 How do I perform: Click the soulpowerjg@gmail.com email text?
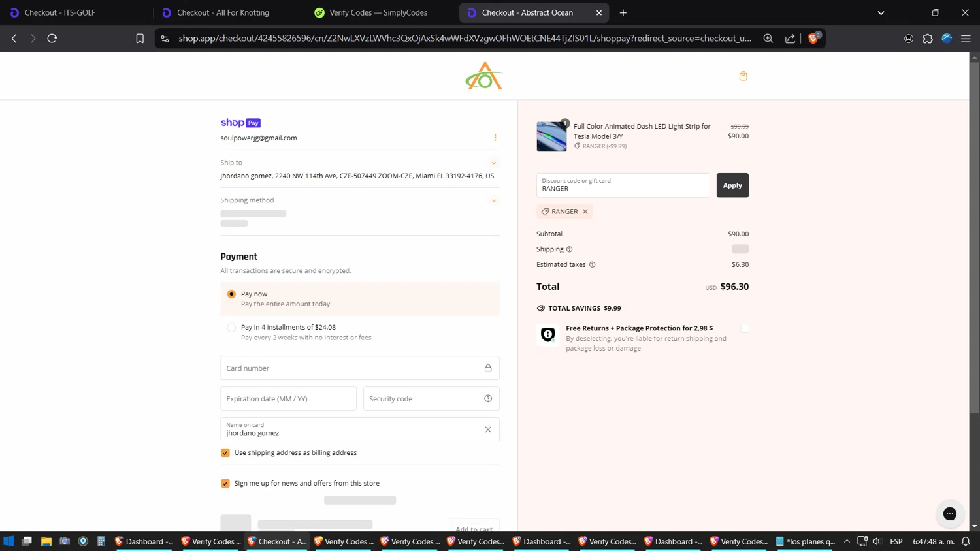coord(259,138)
